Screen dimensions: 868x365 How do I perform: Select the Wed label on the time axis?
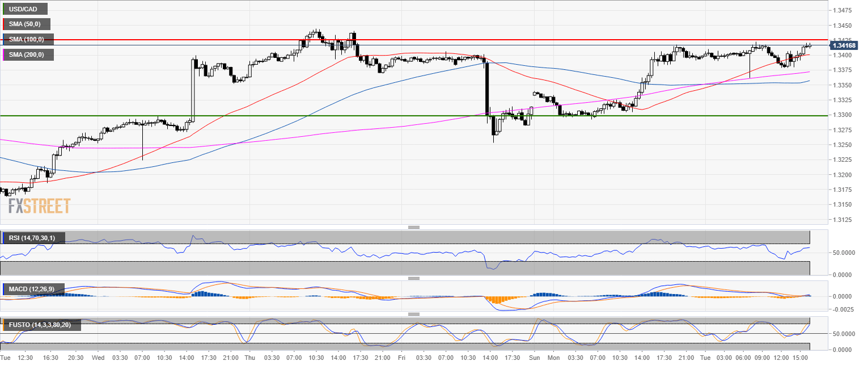click(x=98, y=358)
